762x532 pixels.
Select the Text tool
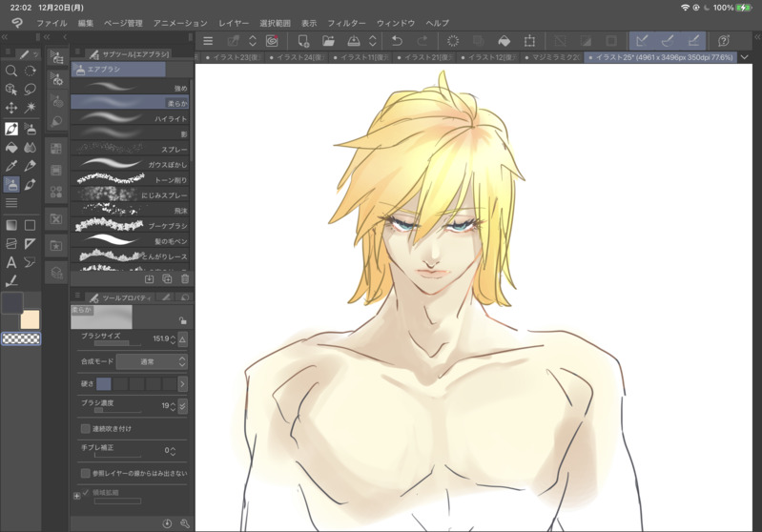(11, 262)
